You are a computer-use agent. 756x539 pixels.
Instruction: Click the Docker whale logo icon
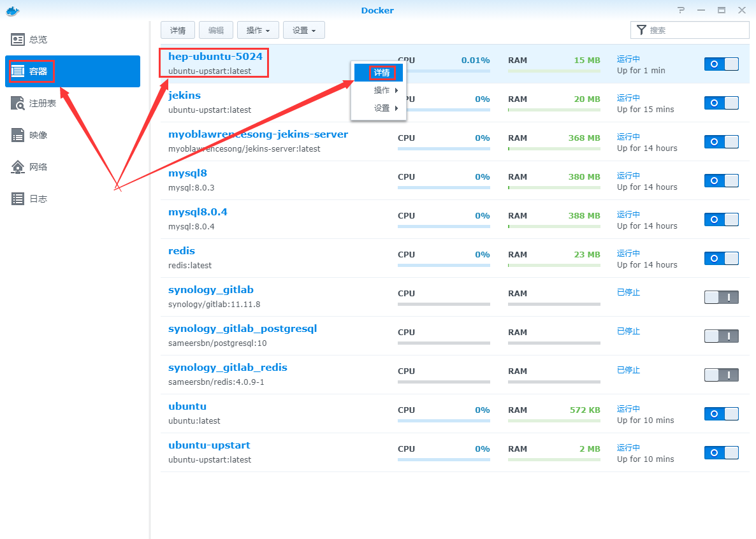(x=13, y=10)
